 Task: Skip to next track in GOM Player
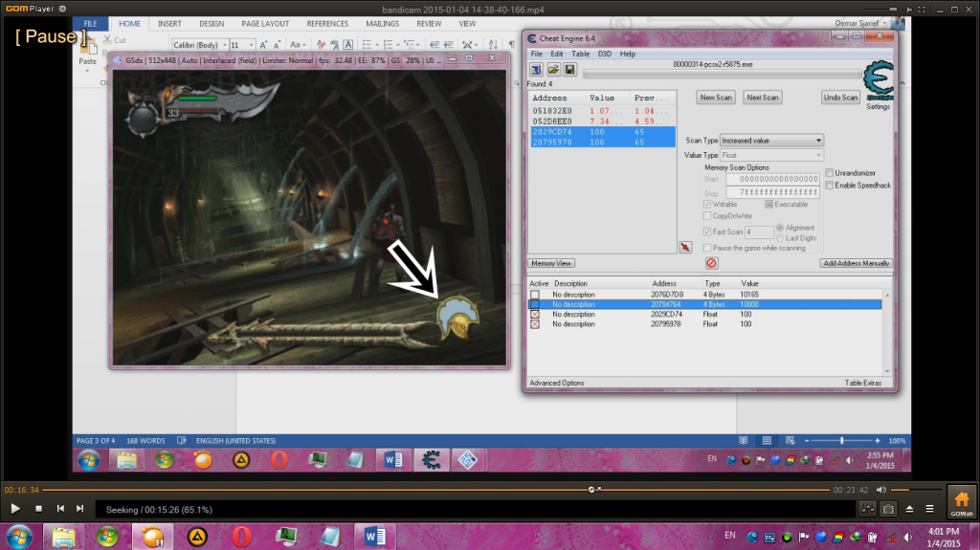point(80,509)
